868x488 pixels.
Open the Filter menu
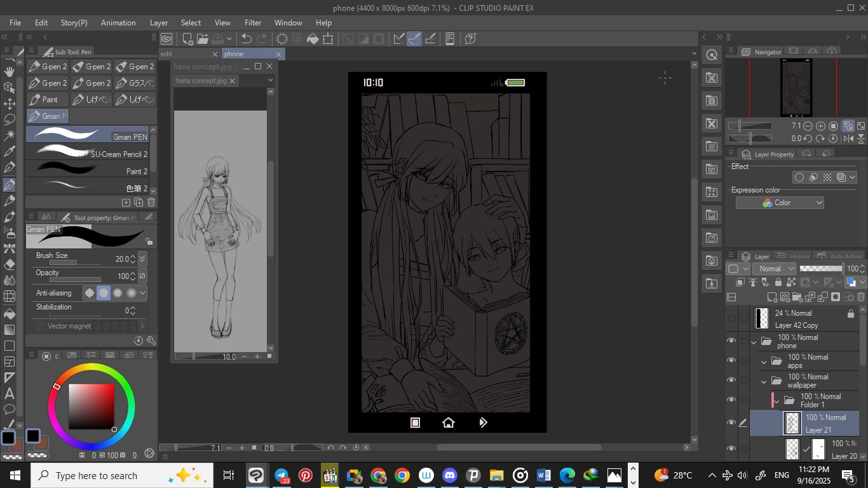click(253, 22)
